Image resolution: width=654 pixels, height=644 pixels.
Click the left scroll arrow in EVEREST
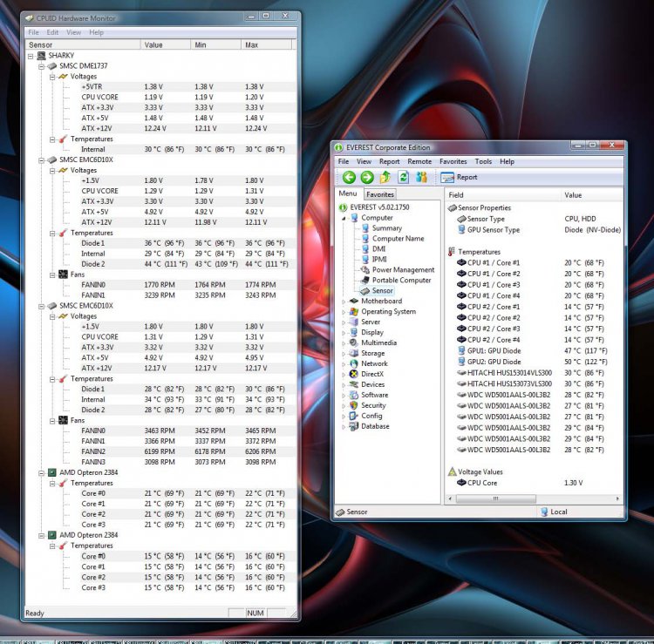pos(450,498)
